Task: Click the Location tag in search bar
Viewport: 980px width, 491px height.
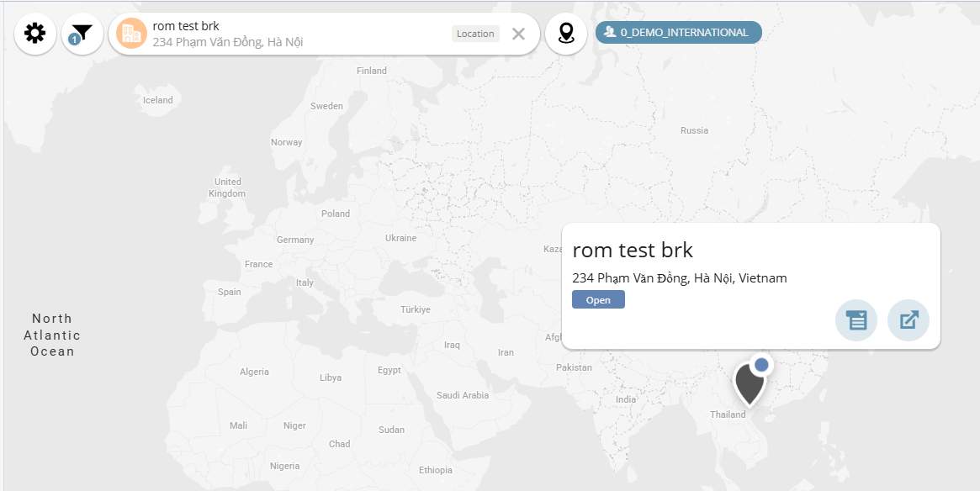Action: 475,34
